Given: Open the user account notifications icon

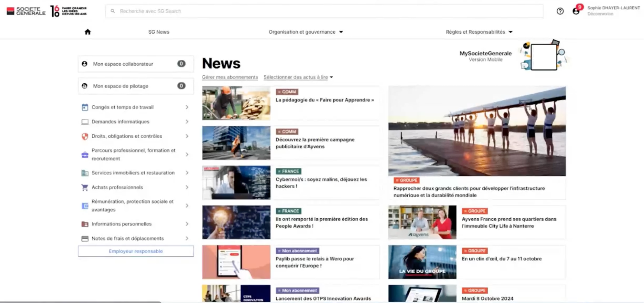Looking at the screenshot, I should click(577, 10).
